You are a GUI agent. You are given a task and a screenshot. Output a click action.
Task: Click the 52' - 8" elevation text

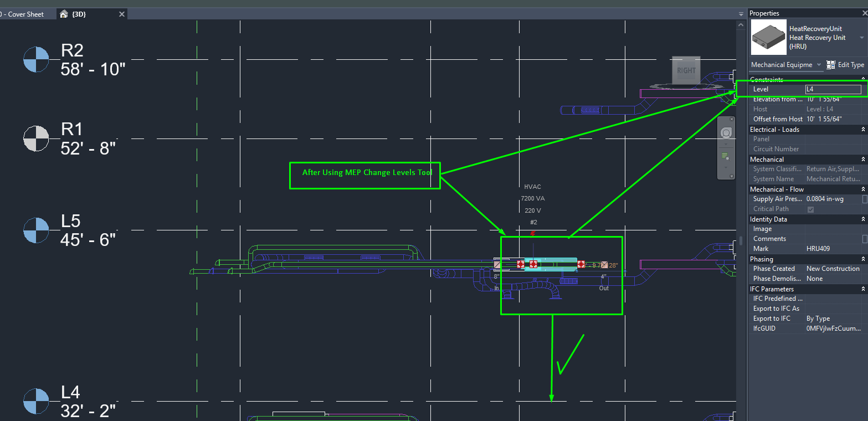click(x=88, y=148)
